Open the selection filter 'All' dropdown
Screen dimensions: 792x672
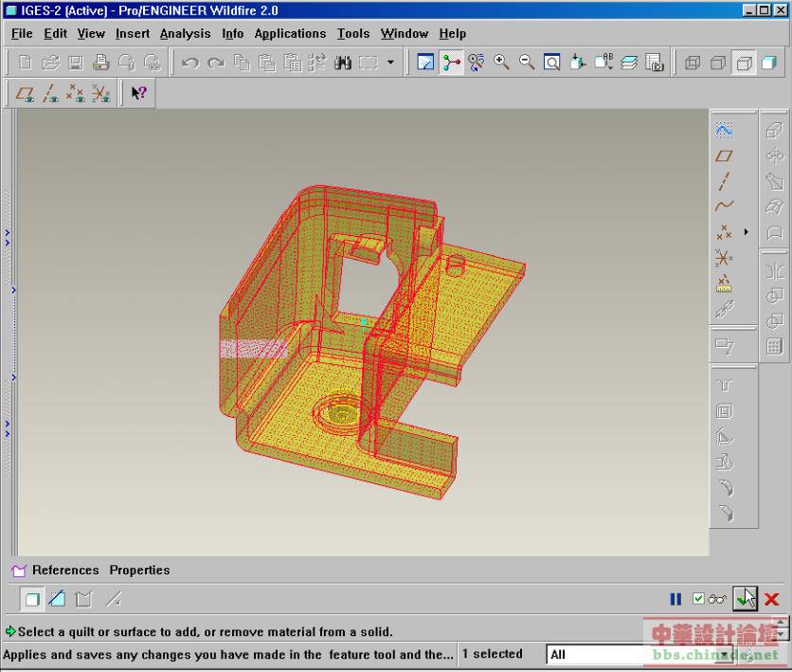(724, 654)
